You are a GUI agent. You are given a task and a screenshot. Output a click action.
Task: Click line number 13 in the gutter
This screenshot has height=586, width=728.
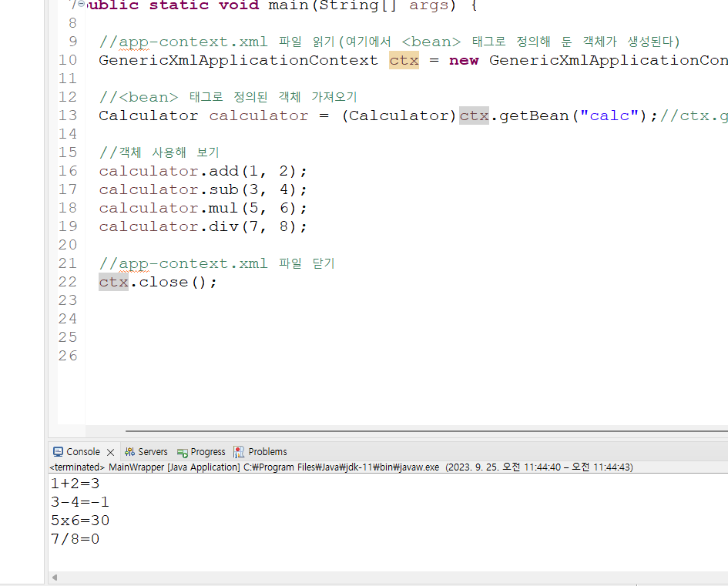click(68, 116)
